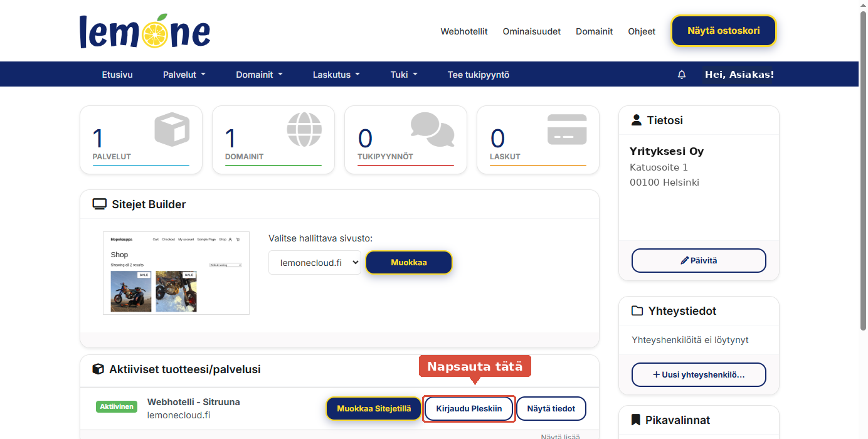Expand the Palvelut navigation menu

[x=184, y=75]
